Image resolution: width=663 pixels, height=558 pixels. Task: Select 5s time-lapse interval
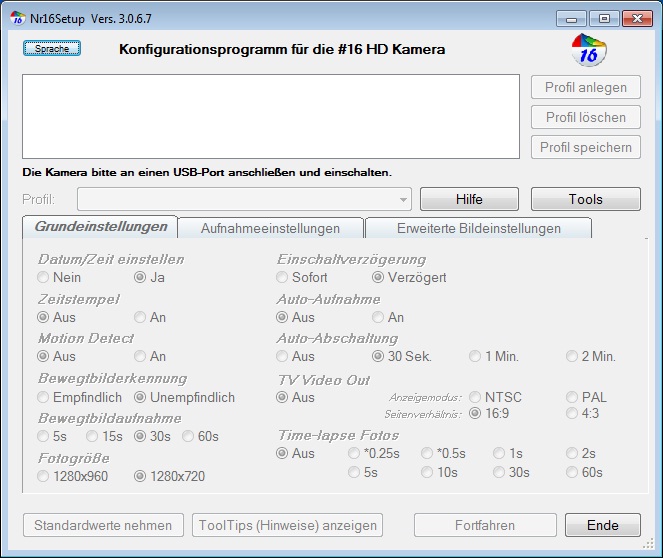pos(363,472)
